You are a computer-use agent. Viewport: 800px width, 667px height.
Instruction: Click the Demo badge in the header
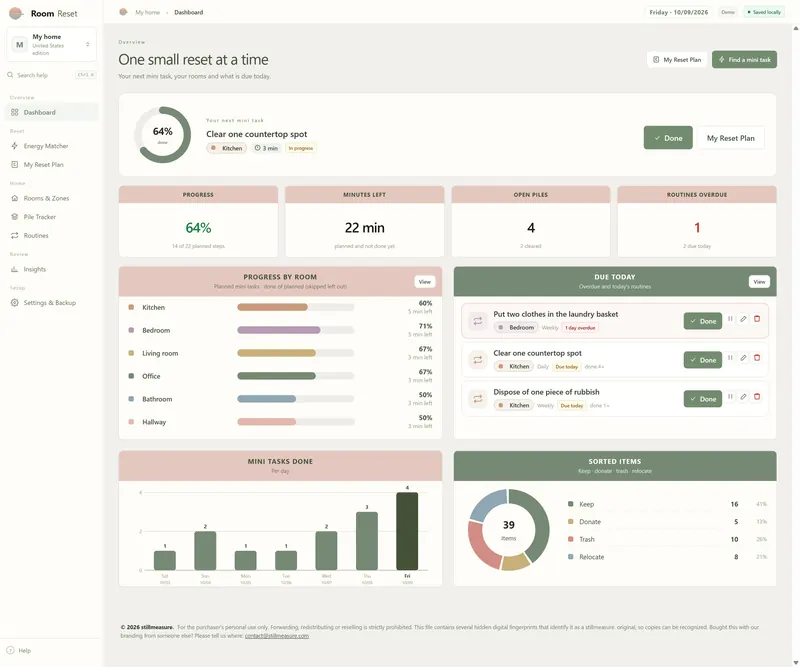[x=728, y=12]
